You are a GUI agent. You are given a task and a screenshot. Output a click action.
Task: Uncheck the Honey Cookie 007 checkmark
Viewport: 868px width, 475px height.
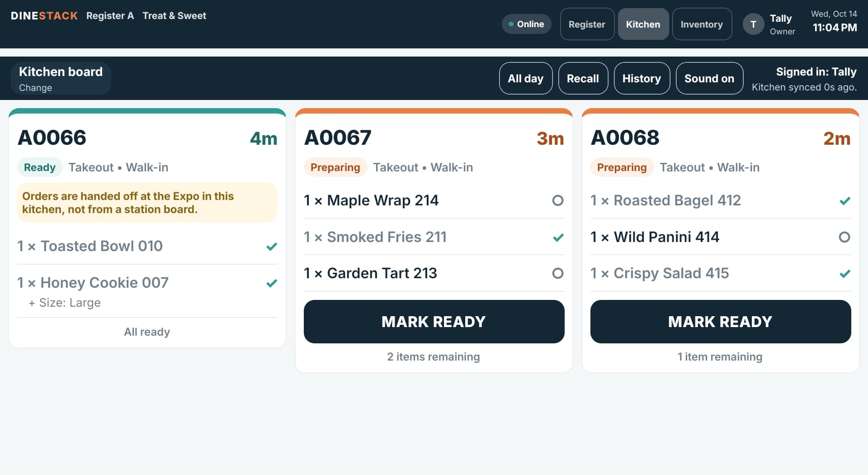(272, 283)
